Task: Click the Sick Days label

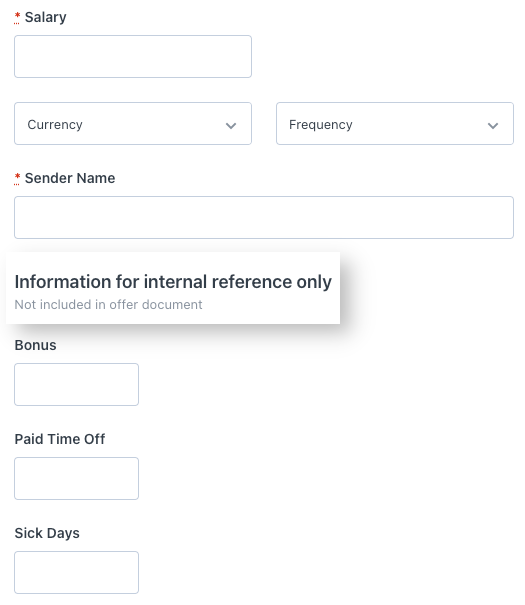Action: pyautogui.click(x=47, y=533)
